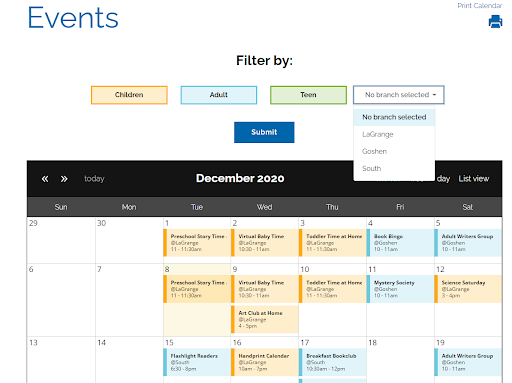This screenshot has height=383, width=512.
Task: Open Flashlight Readers event on December 15
Action: (x=197, y=362)
